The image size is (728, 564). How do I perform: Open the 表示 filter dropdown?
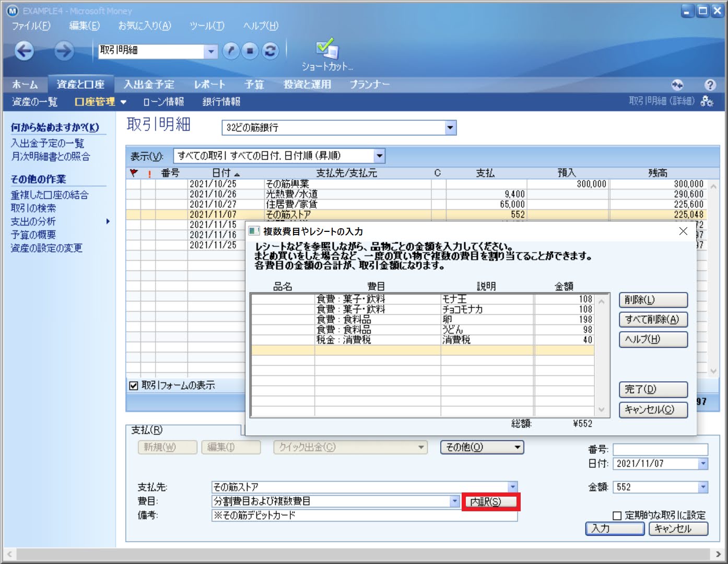(x=380, y=156)
